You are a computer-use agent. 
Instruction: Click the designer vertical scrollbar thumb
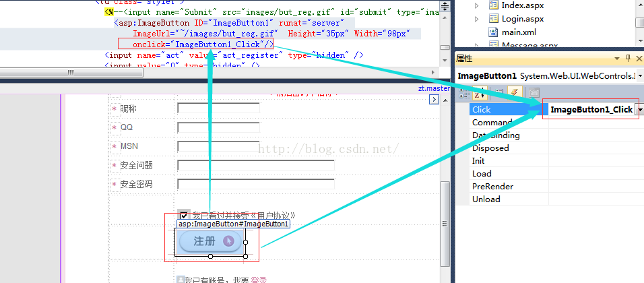click(444, 224)
